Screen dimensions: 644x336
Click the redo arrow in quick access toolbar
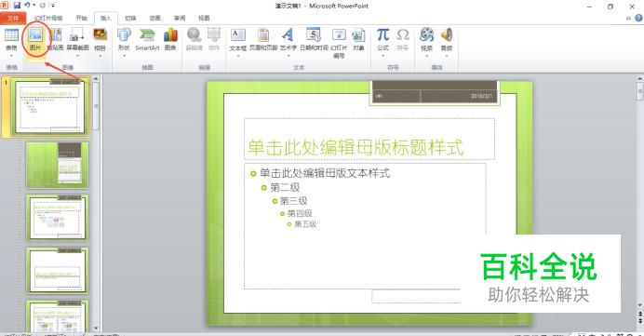(42, 6)
